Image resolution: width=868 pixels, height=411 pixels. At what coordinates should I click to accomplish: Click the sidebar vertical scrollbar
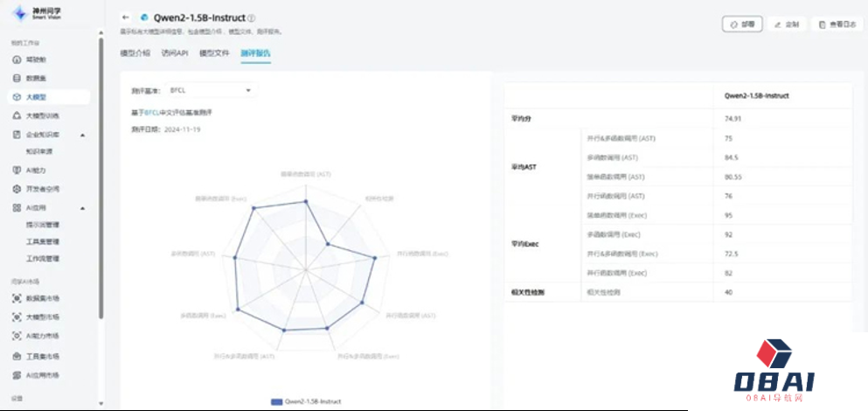pyautogui.click(x=101, y=175)
